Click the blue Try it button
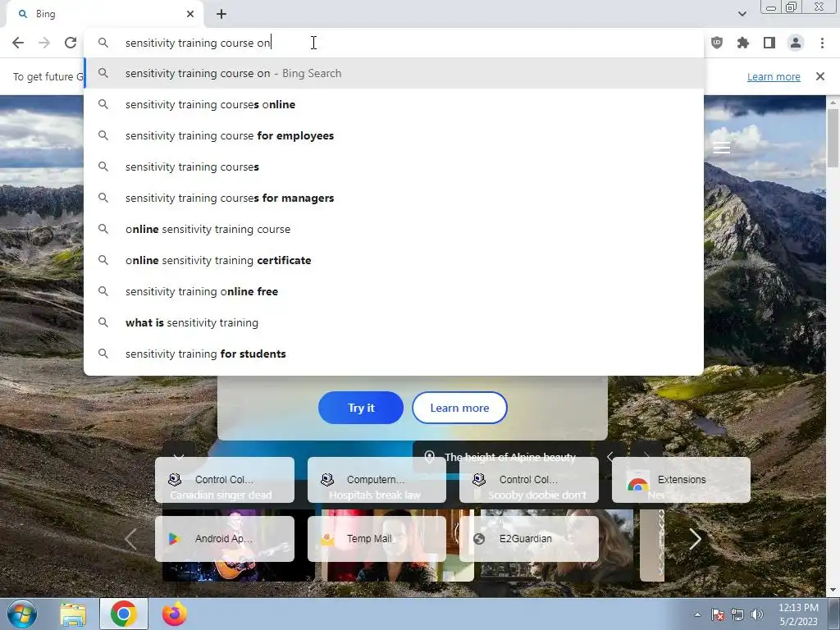 click(361, 408)
